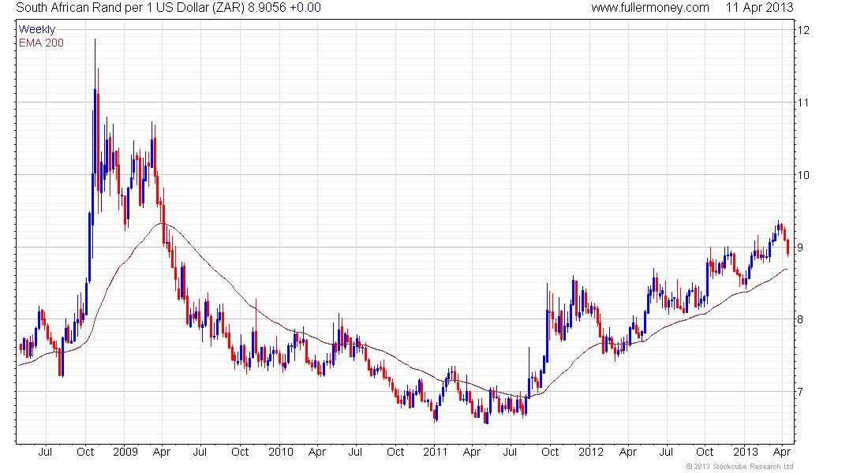This screenshot has width=868, height=473.
Task: Click the 8 label on price axis
Action: coord(801,320)
